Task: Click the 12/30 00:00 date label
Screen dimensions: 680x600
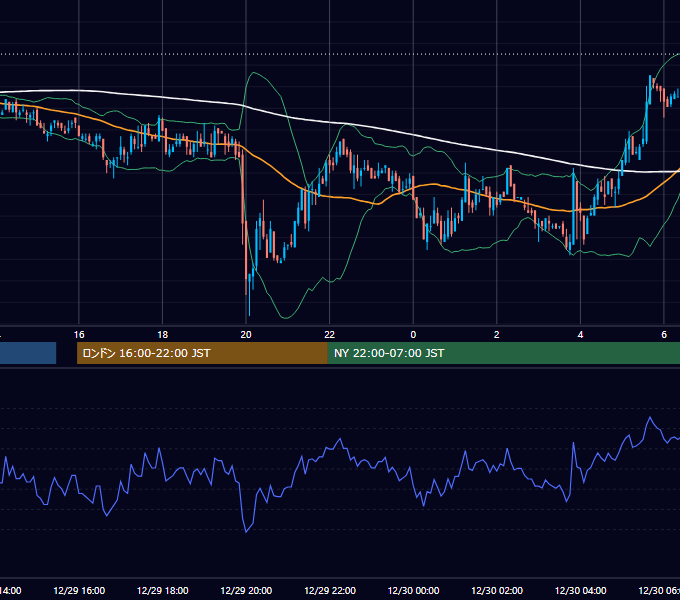Action: [x=413, y=590]
